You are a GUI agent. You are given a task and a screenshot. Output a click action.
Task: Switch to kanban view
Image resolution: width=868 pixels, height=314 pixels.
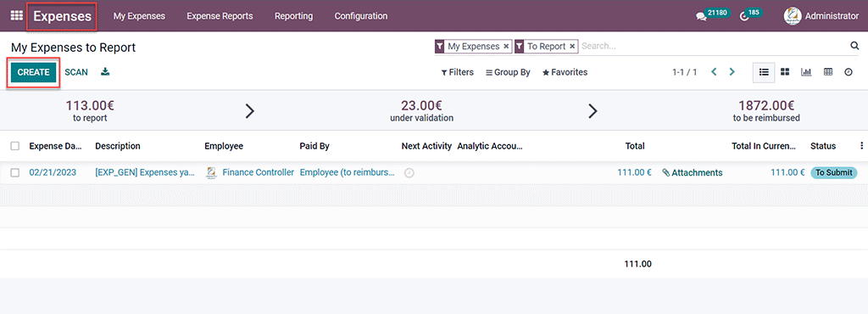(785, 72)
